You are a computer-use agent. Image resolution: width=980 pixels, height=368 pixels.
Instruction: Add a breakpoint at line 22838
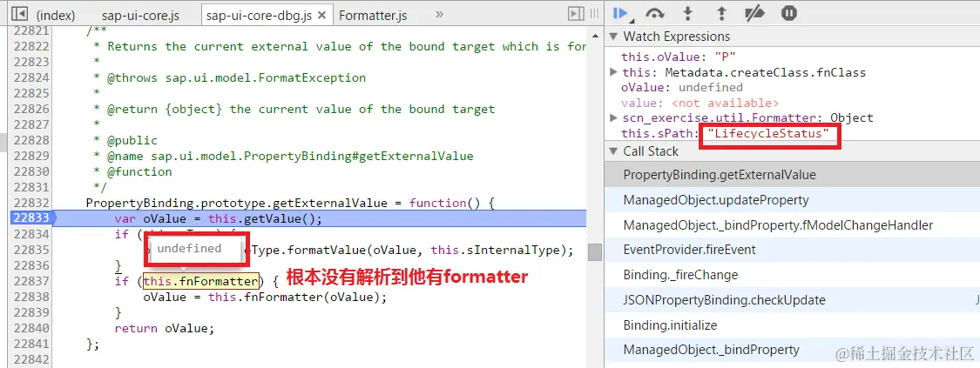tap(31, 297)
